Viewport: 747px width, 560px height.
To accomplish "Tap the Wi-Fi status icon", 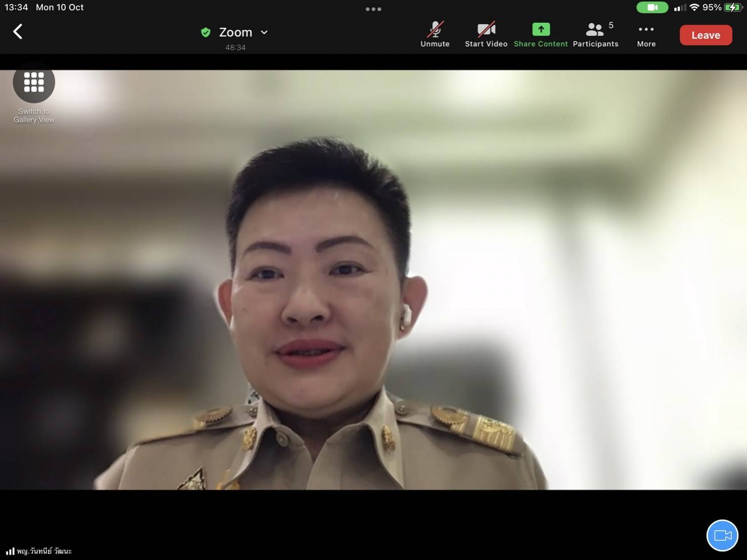I will click(x=694, y=7).
